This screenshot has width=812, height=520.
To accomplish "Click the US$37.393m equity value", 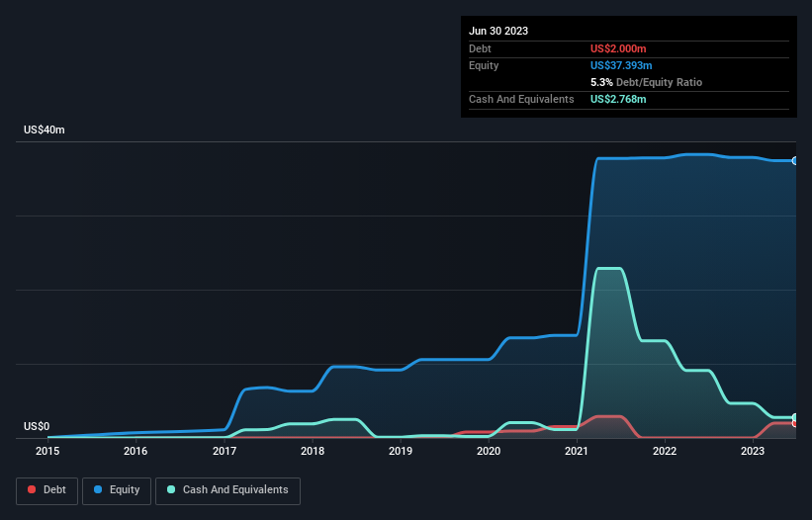I will 621,65.
